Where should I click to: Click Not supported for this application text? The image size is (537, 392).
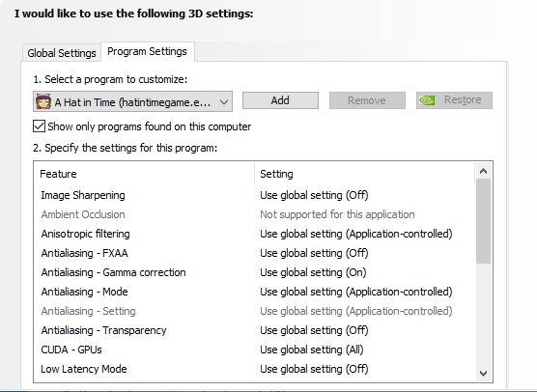(337, 214)
